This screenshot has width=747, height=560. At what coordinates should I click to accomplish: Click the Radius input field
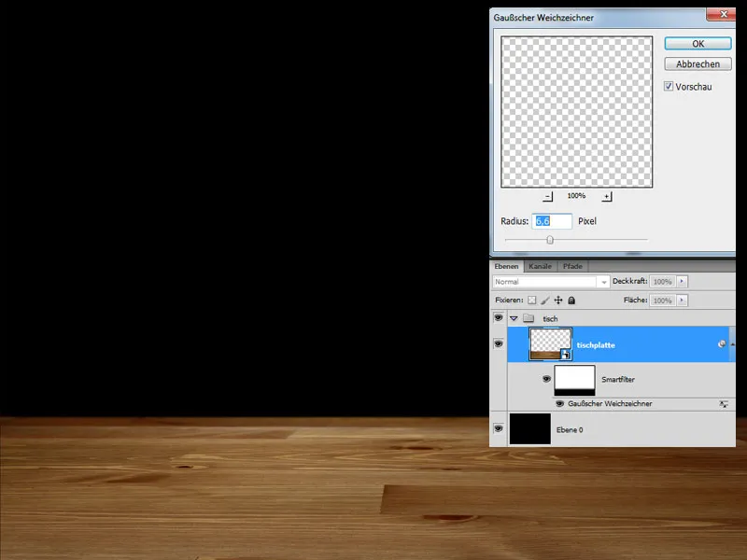tap(552, 221)
